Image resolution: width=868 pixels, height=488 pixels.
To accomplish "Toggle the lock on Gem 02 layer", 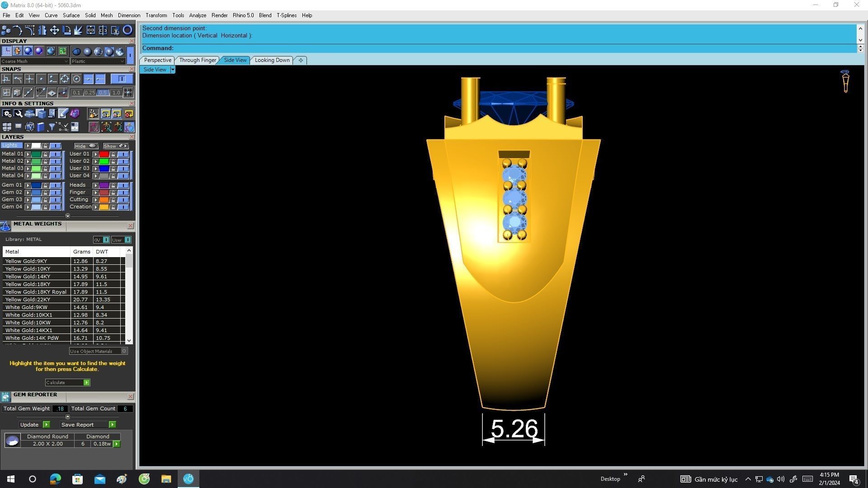I will pyautogui.click(x=45, y=192).
